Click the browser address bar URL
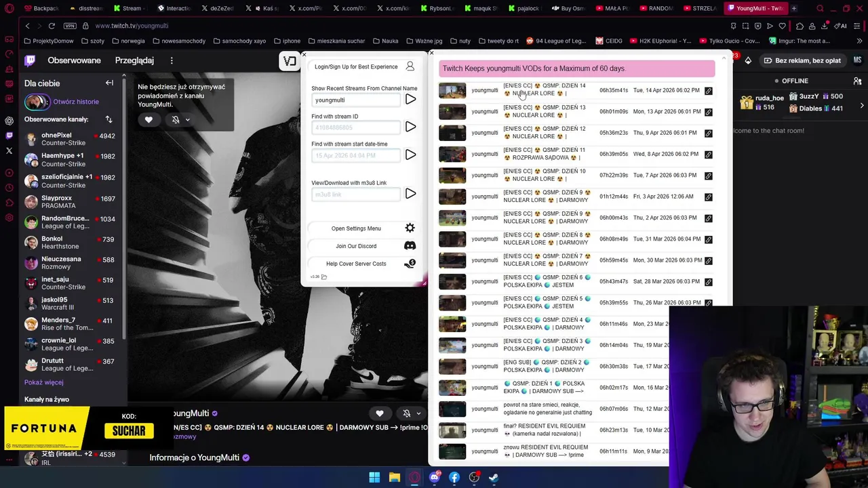The image size is (868, 488). 132,26
